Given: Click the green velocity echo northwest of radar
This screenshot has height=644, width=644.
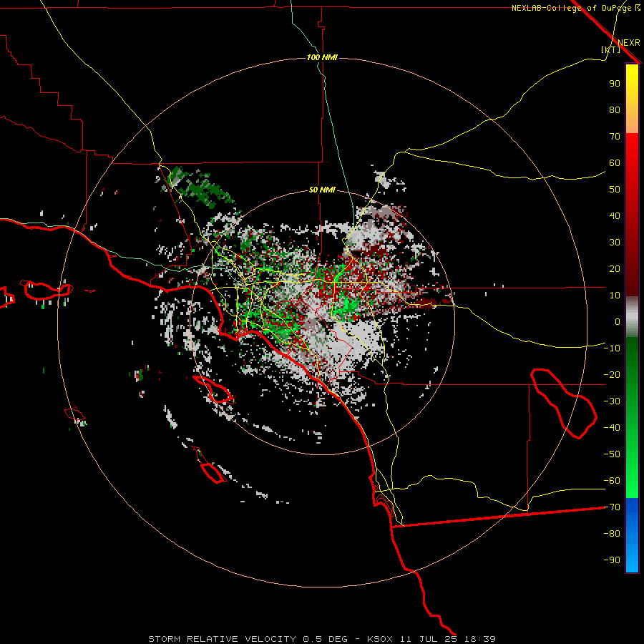Looking at the screenshot, I should click(202, 187).
